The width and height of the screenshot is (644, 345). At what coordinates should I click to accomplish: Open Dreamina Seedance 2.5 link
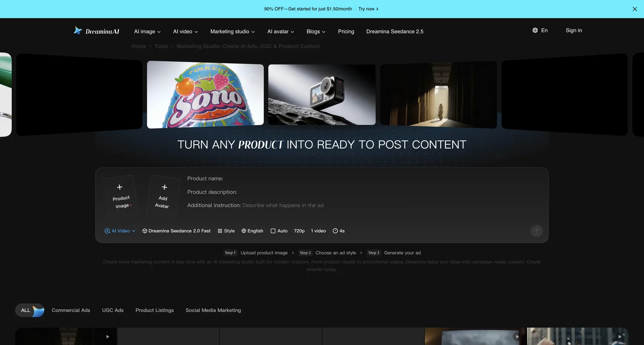[x=395, y=31]
